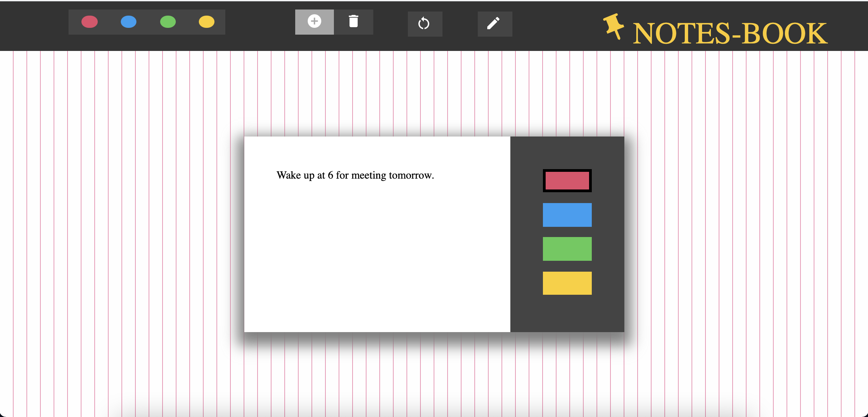The height and width of the screenshot is (417, 868).
Task: Click the 'Wake up at 6' note text
Action: click(x=355, y=175)
